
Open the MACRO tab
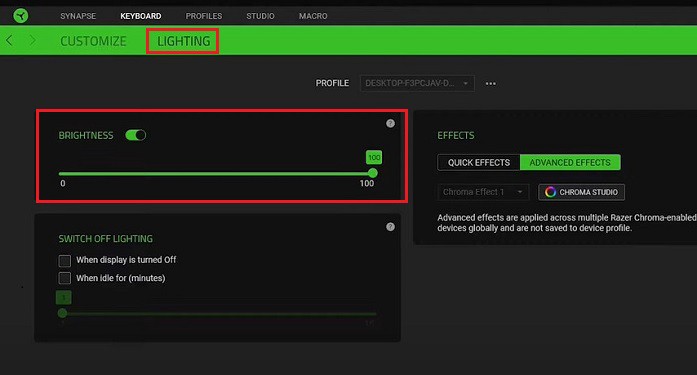313,16
